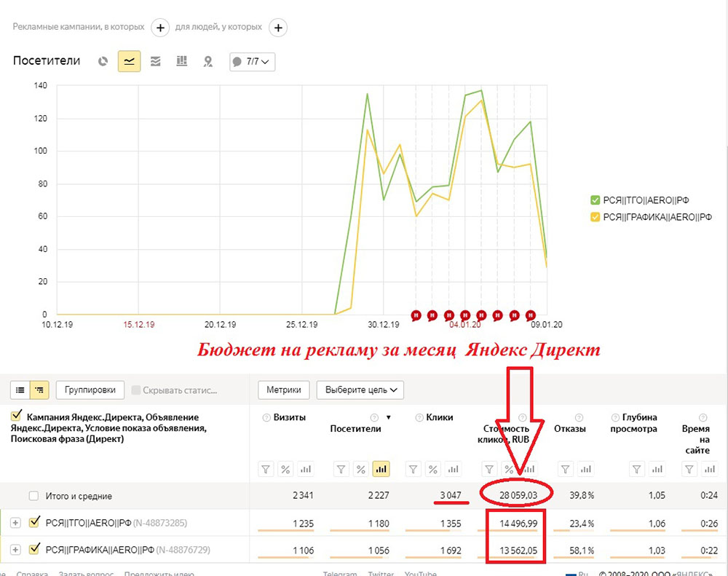Screen dimensions: 728x576
Task: Open Клики column filter
Action: pyautogui.click(x=414, y=469)
